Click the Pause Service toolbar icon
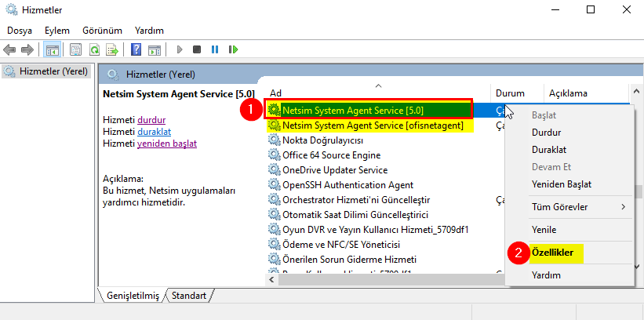This screenshot has height=320, width=644. pos(214,50)
